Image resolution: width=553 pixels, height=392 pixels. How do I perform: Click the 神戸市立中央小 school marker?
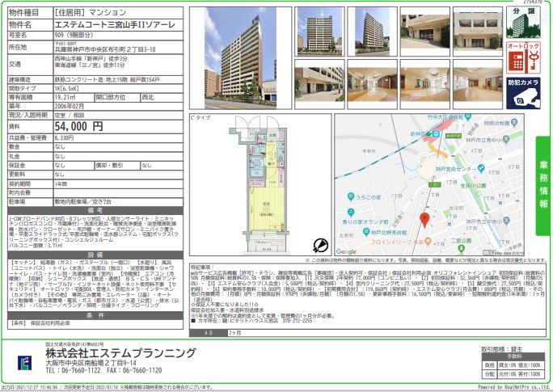(x=506, y=221)
